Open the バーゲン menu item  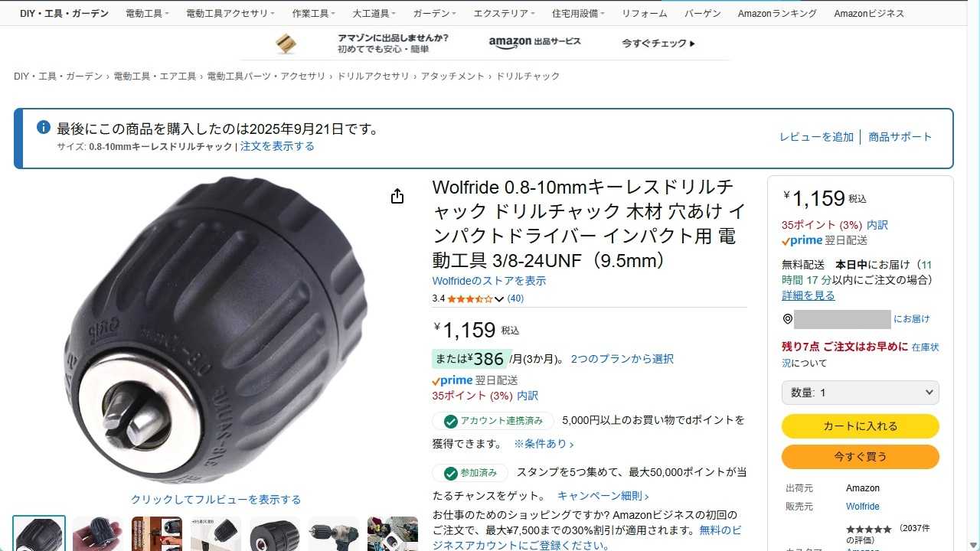(x=702, y=13)
